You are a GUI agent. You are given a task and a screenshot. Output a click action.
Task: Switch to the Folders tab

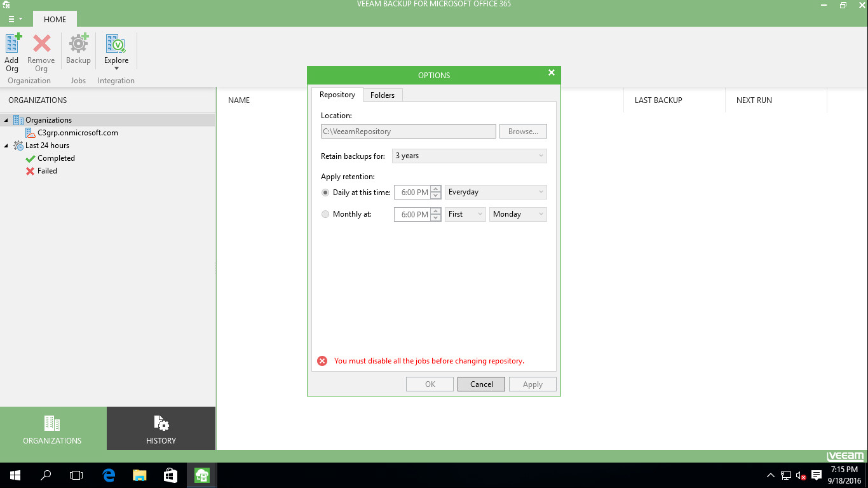pos(383,95)
